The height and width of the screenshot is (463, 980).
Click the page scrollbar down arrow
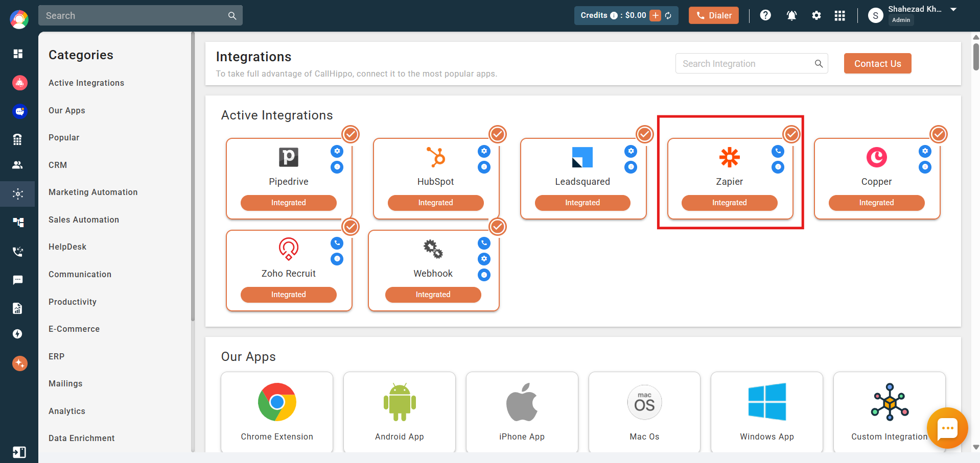coord(976,447)
